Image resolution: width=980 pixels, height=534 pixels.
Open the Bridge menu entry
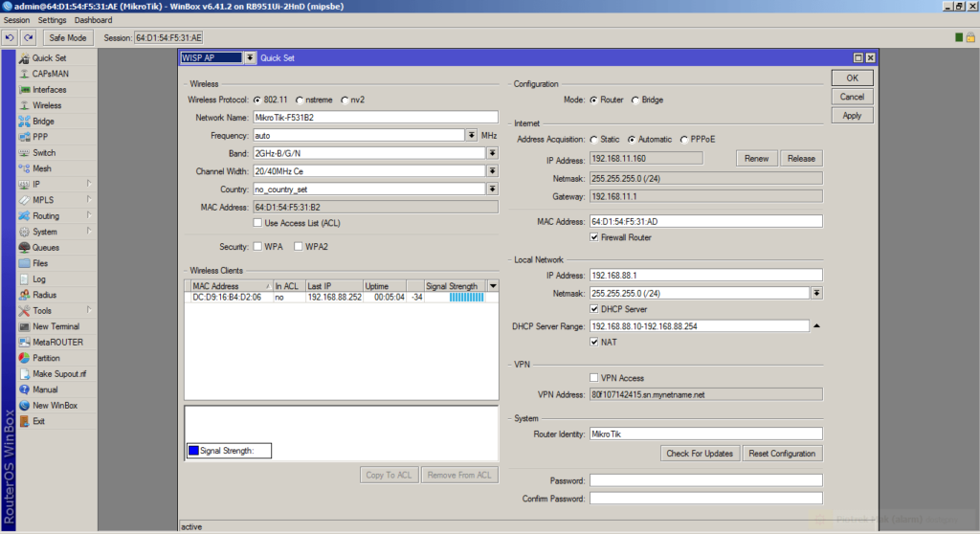pyautogui.click(x=43, y=122)
